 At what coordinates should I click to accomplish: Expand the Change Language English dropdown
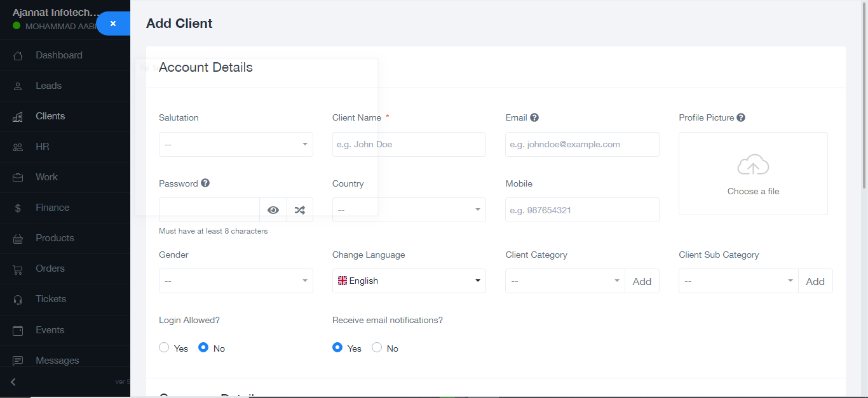[409, 281]
